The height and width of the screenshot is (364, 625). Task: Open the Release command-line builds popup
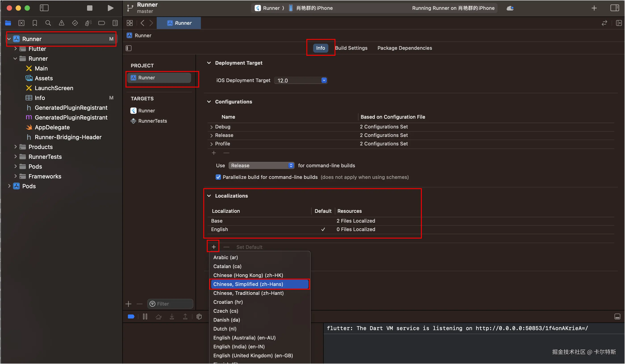(x=261, y=165)
